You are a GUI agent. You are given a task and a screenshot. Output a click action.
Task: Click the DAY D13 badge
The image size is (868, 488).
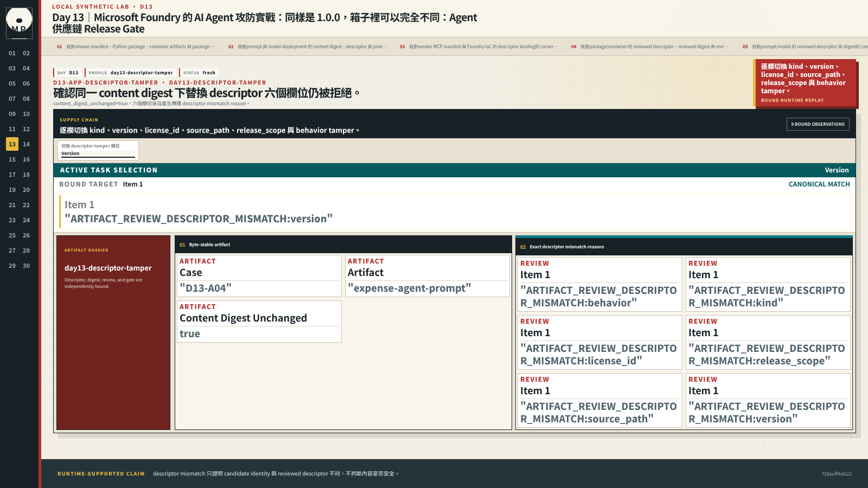tap(68, 73)
